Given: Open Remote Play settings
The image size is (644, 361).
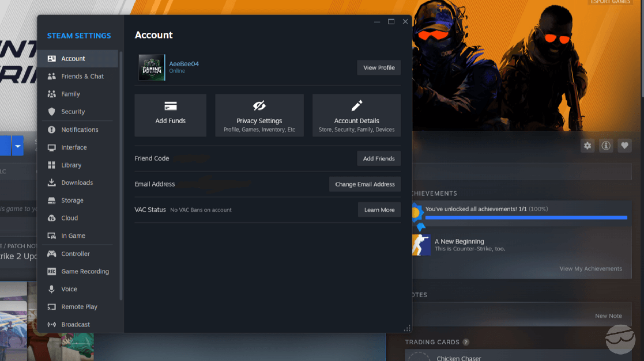Looking at the screenshot, I should (78, 307).
